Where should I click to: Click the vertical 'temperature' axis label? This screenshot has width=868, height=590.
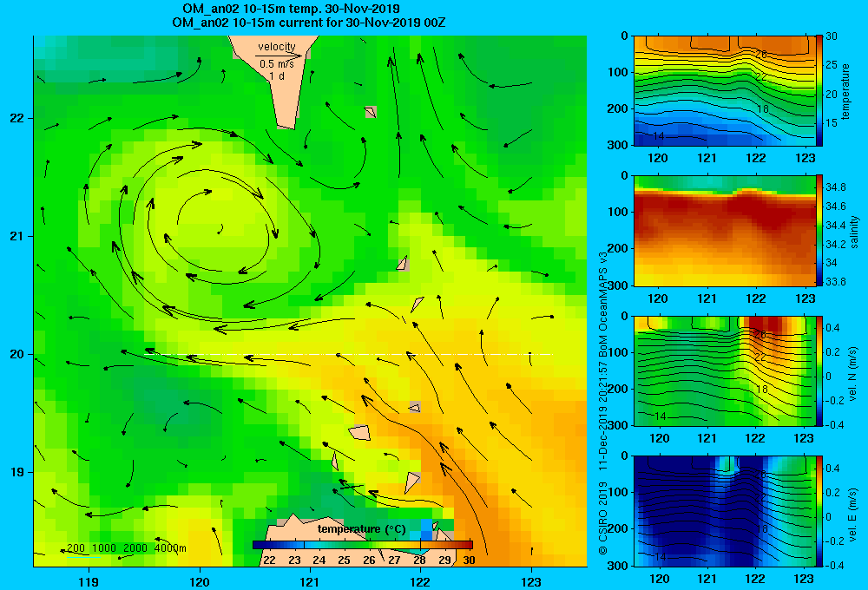tap(845, 91)
